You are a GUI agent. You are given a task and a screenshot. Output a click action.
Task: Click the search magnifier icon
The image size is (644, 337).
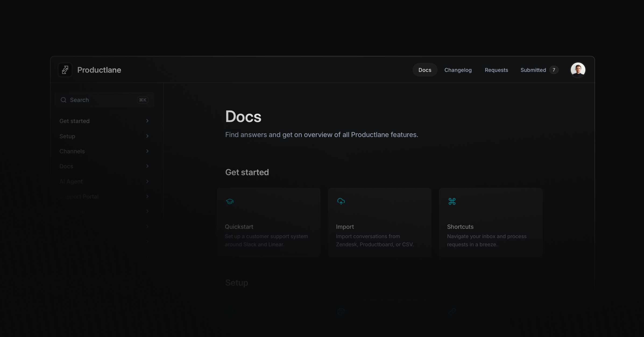(63, 100)
